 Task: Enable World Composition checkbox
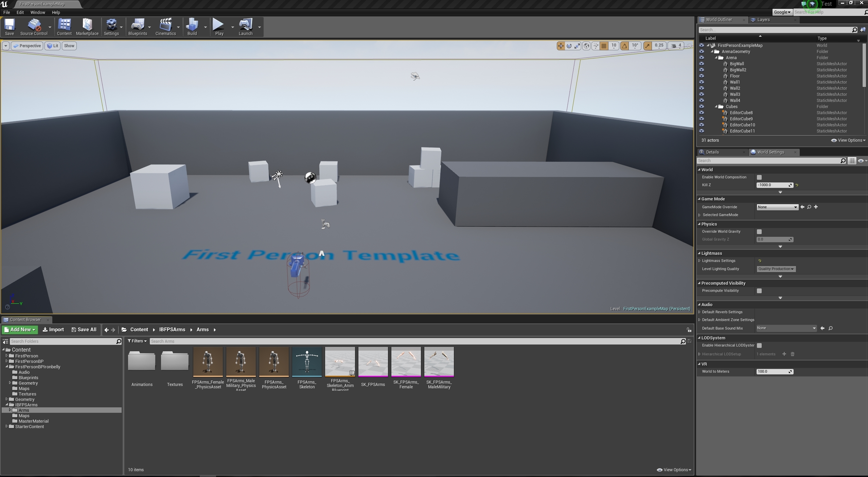[759, 177]
